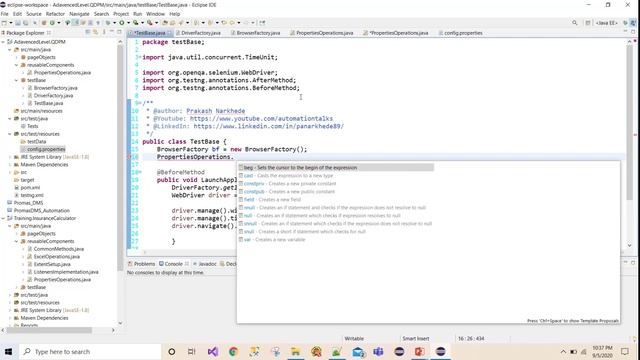Collapse fold on the LaunchApplication method
Viewport: 640px width, 360px height.
point(140,172)
